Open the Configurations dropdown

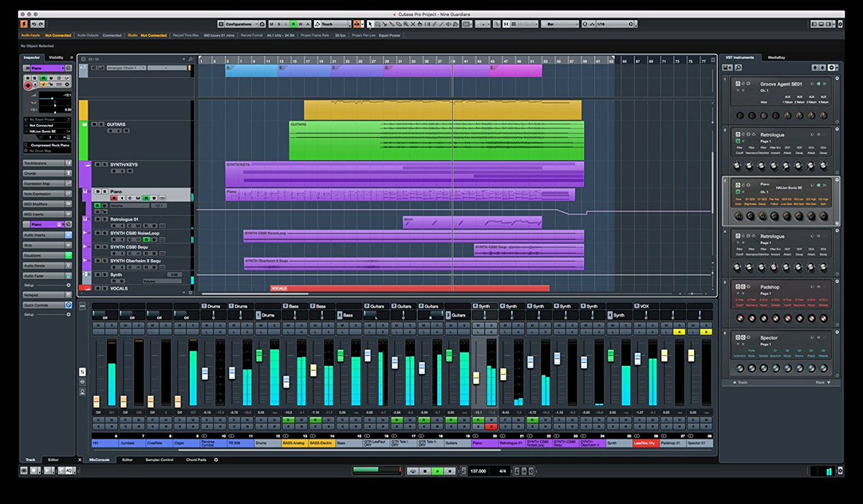click(x=238, y=24)
